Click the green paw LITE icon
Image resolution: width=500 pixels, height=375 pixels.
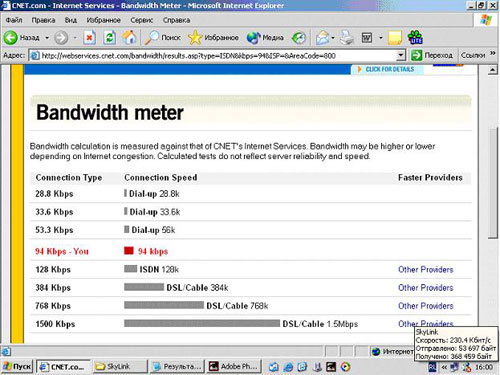[415, 37]
